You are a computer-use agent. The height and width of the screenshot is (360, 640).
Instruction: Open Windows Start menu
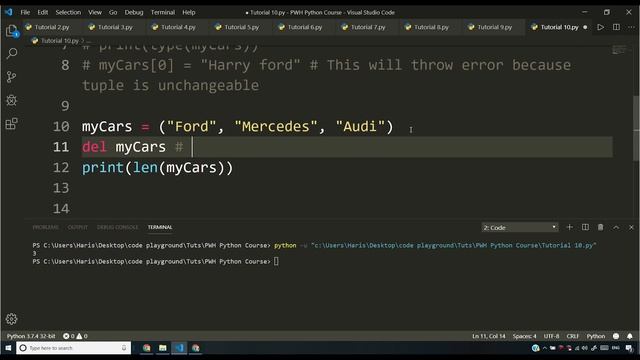coord(8,348)
